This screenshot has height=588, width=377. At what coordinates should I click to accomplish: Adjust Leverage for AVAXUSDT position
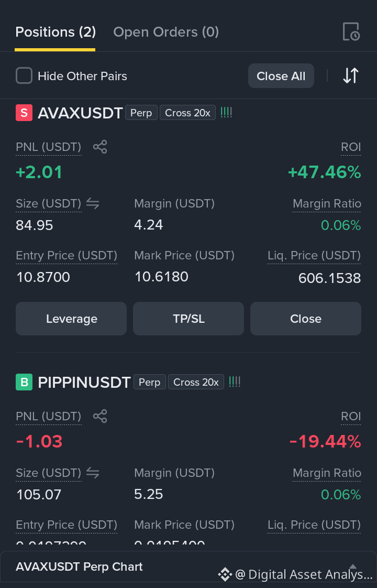tap(71, 319)
